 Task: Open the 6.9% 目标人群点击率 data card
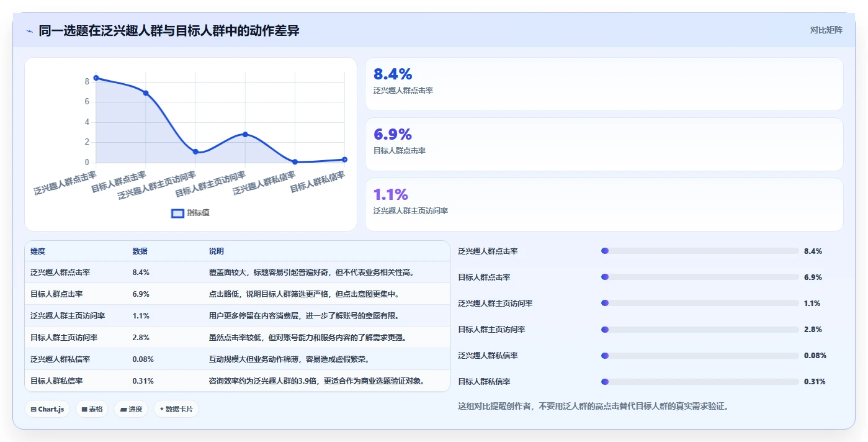pos(604,145)
